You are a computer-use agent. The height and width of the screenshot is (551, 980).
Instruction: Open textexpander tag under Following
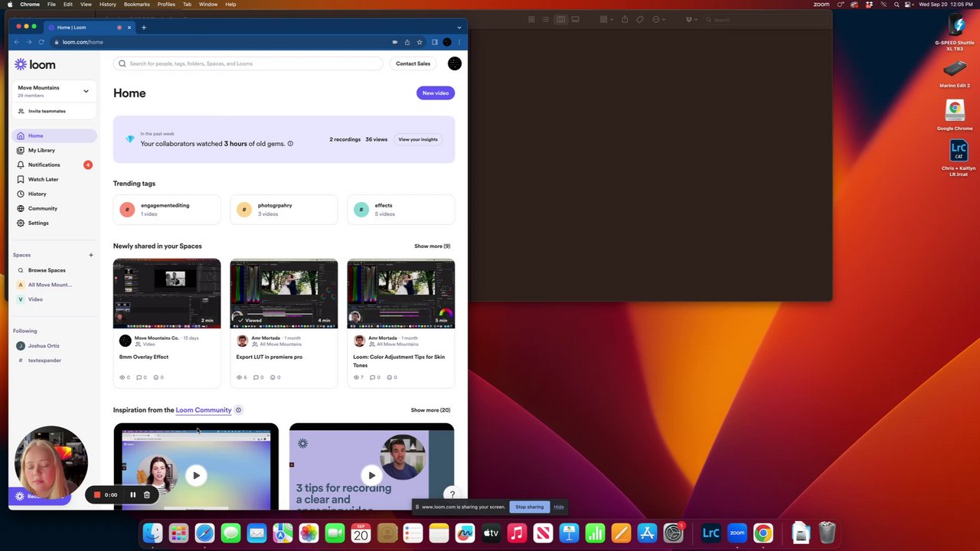pyautogui.click(x=54, y=360)
